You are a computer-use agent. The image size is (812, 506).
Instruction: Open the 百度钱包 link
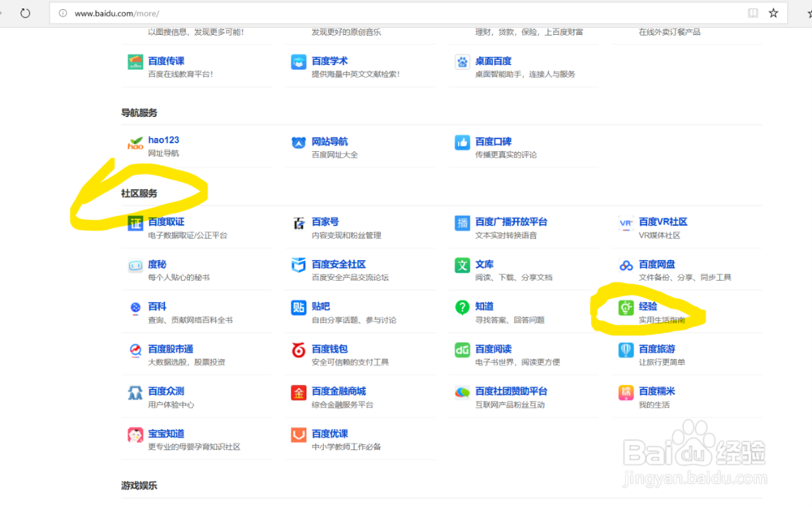(x=330, y=348)
